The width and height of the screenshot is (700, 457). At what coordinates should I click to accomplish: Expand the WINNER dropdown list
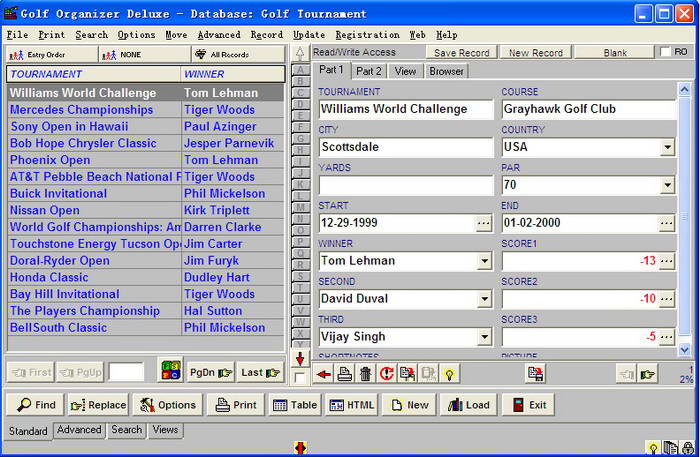484,261
